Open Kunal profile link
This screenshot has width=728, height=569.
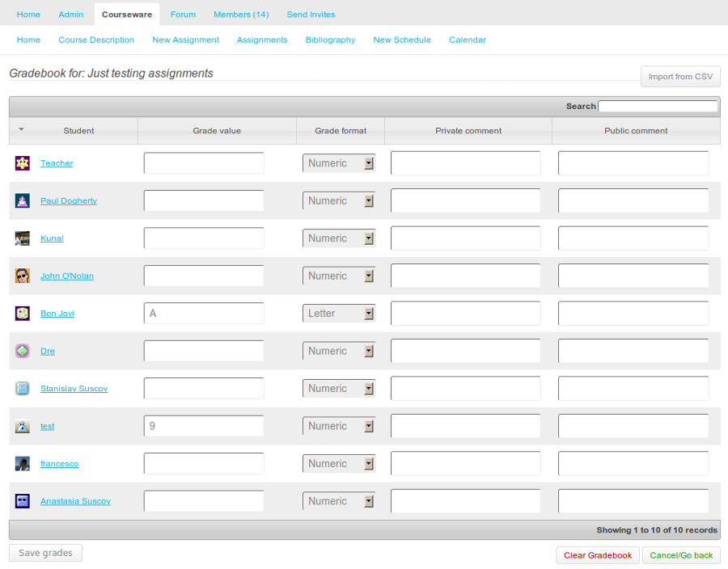pyautogui.click(x=52, y=238)
